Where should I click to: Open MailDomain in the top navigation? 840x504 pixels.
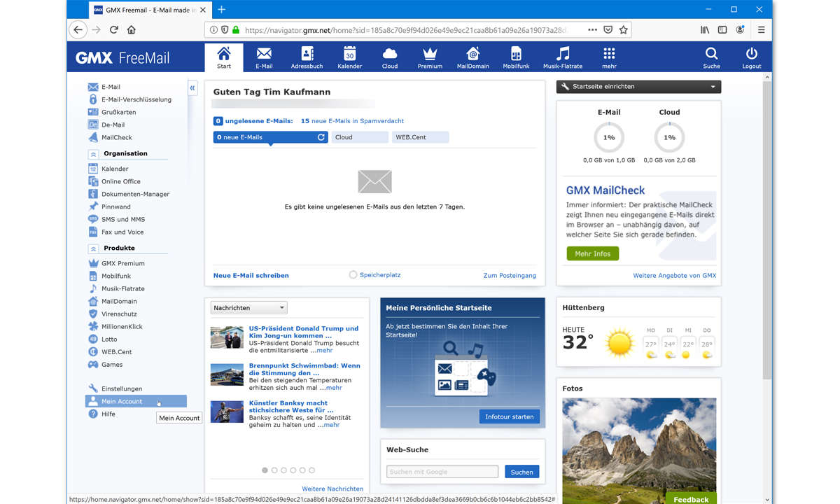tap(472, 57)
